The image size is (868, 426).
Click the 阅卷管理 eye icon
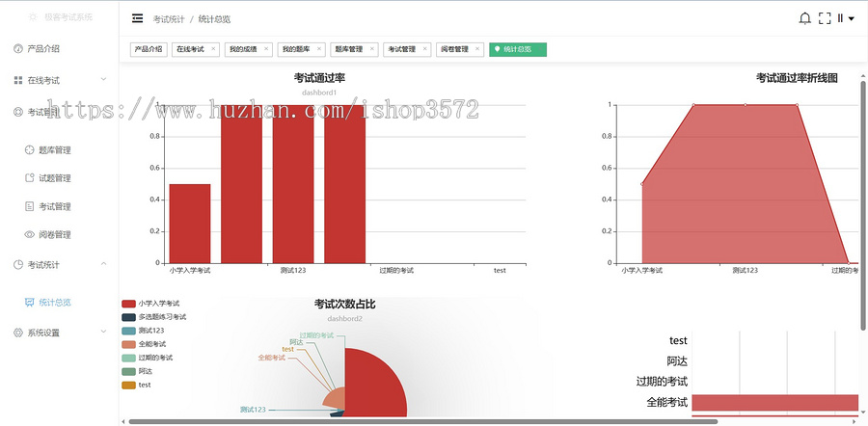point(29,234)
